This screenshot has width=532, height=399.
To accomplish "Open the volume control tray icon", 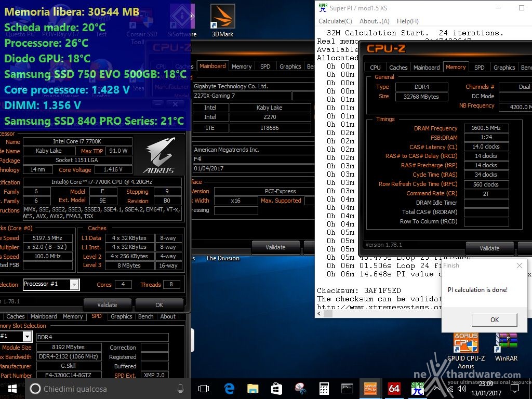I will [x=462, y=389].
